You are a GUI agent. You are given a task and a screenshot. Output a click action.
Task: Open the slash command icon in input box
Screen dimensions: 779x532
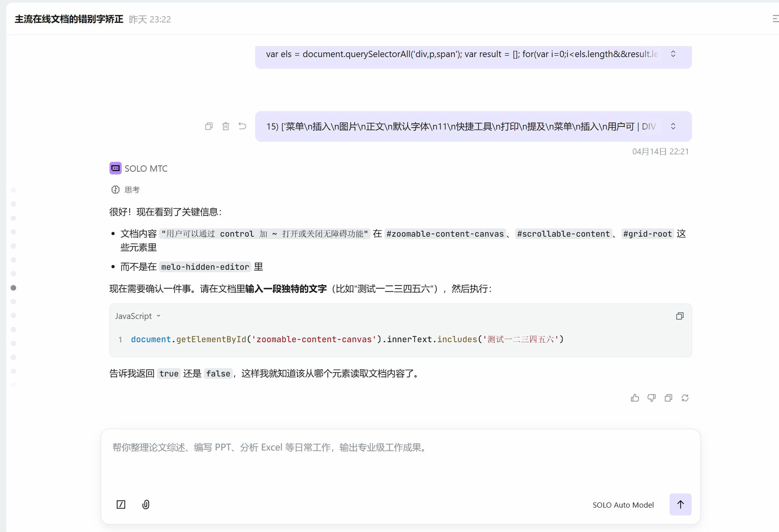tap(121, 504)
